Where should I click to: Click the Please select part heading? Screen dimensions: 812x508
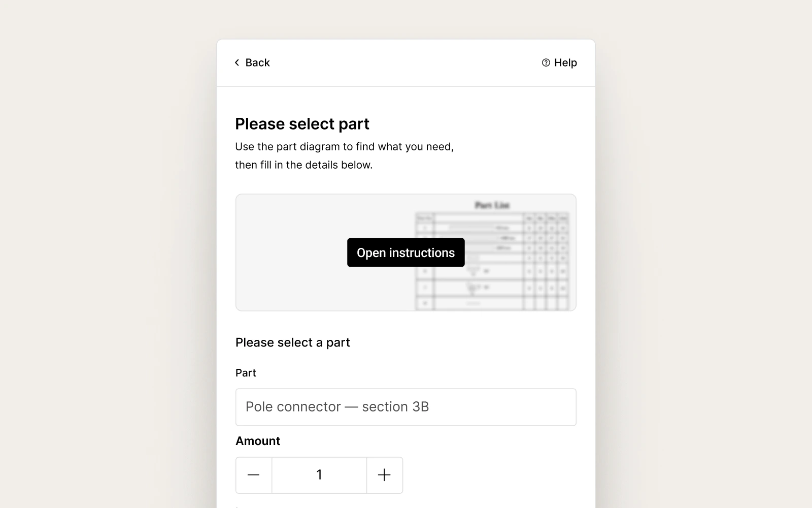(x=302, y=124)
